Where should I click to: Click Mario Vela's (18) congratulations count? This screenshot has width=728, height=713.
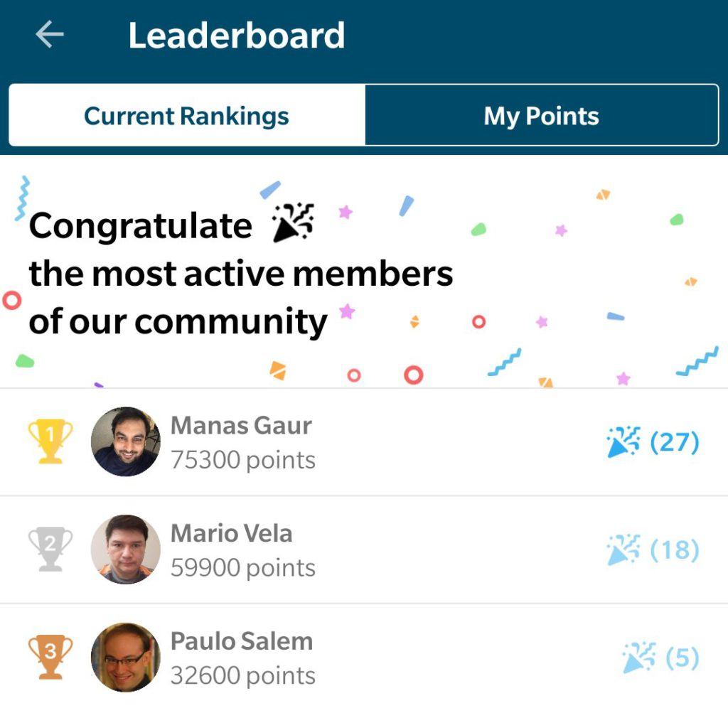click(674, 550)
